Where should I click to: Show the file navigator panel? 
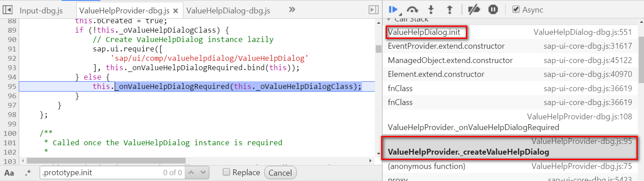(x=8, y=9)
